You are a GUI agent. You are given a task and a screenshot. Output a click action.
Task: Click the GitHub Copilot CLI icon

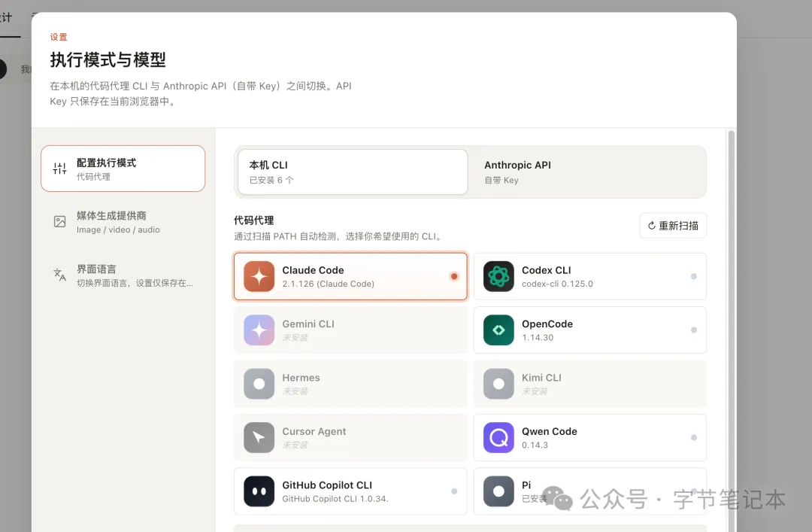[259, 491]
